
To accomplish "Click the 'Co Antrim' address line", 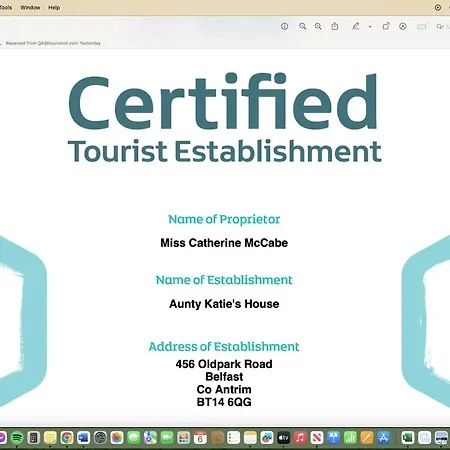I will tap(224, 389).
